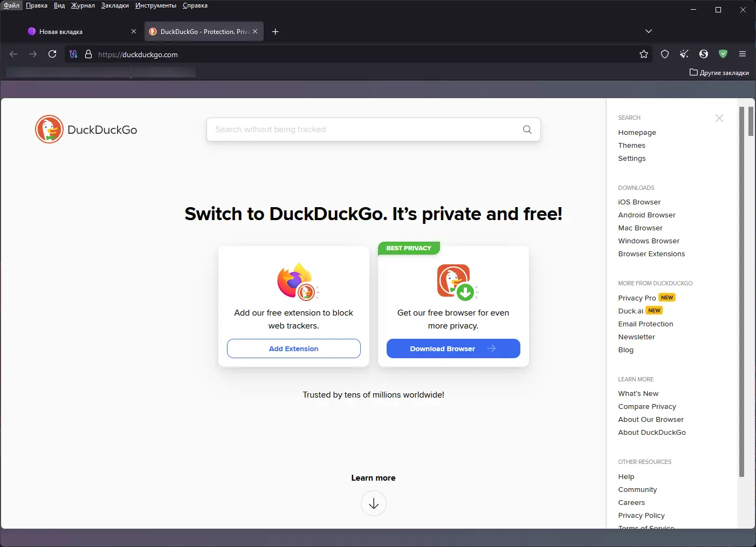Viewport: 756px width, 547px height.
Task: Click the Learn more text
Action: [x=373, y=478]
